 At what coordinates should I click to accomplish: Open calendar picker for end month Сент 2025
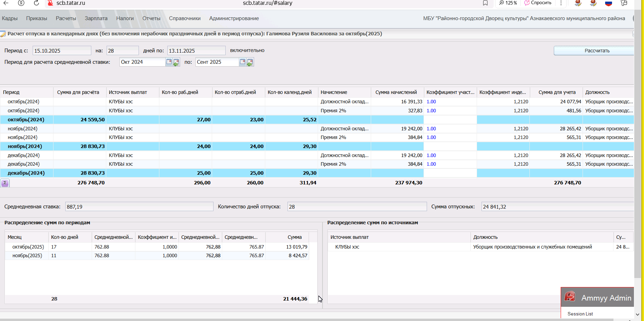(242, 62)
